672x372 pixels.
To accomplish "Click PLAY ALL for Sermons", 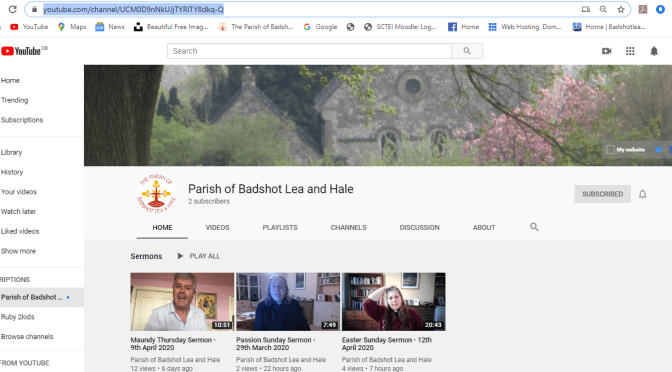I will [199, 256].
